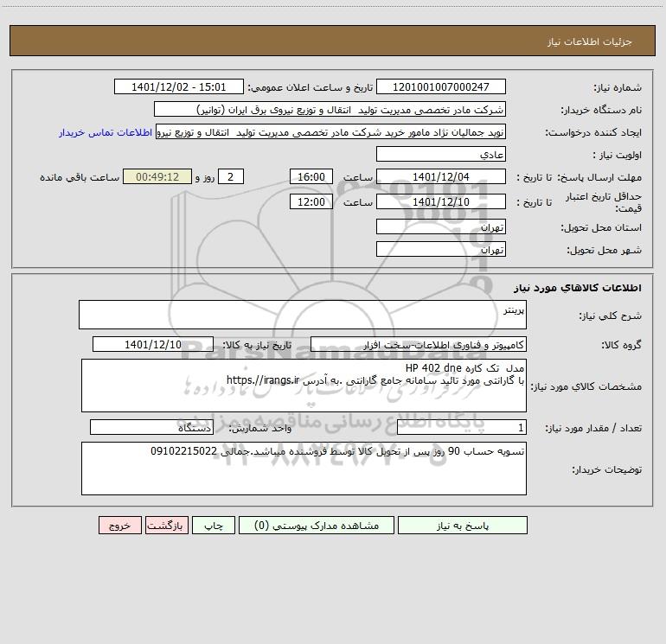Click label اولویت نیاز
Image resolution: width=666 pixels, height=644 pixels.
coord(618,155)
